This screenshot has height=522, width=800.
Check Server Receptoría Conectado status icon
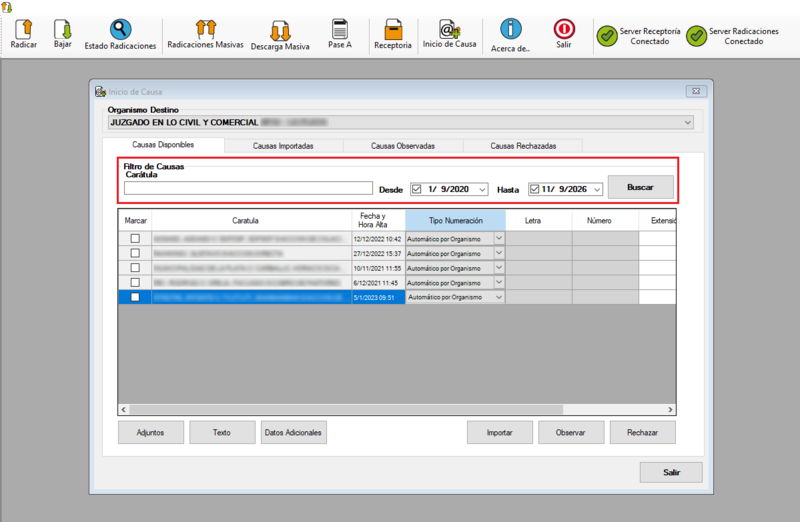(607, 36)
